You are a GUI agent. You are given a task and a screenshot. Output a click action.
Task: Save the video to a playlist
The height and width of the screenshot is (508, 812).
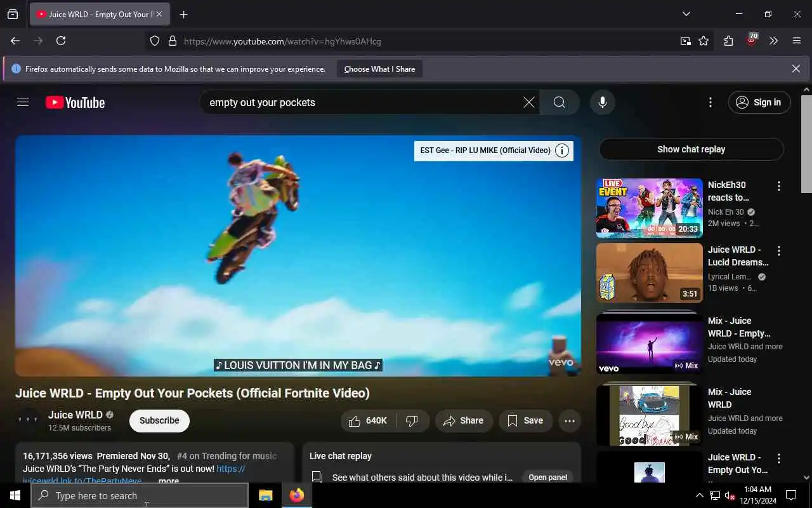pyautogui.click(x=525, y=420)
